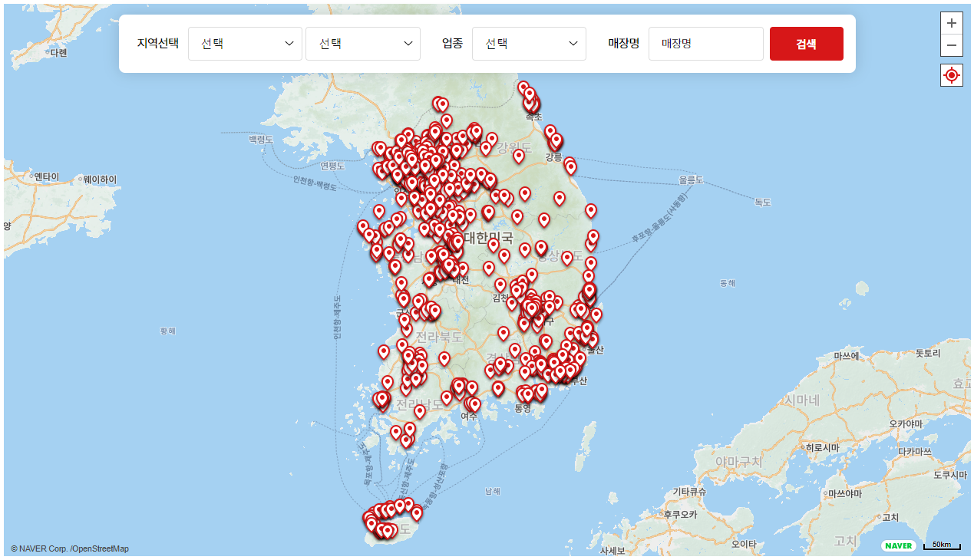Click the 마쓰에 city label
Image resolution: width=974 pixels, height=560 pixels.
[847, 357]
